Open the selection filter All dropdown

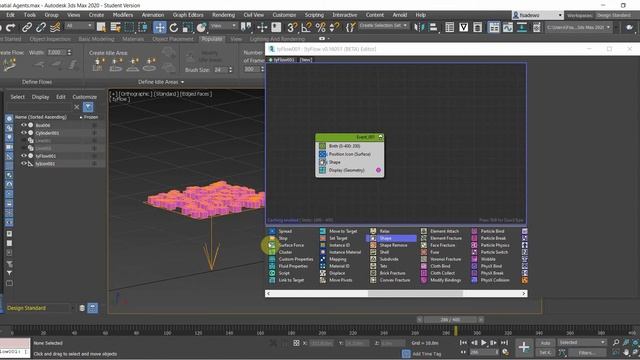(x=79, y=26)
